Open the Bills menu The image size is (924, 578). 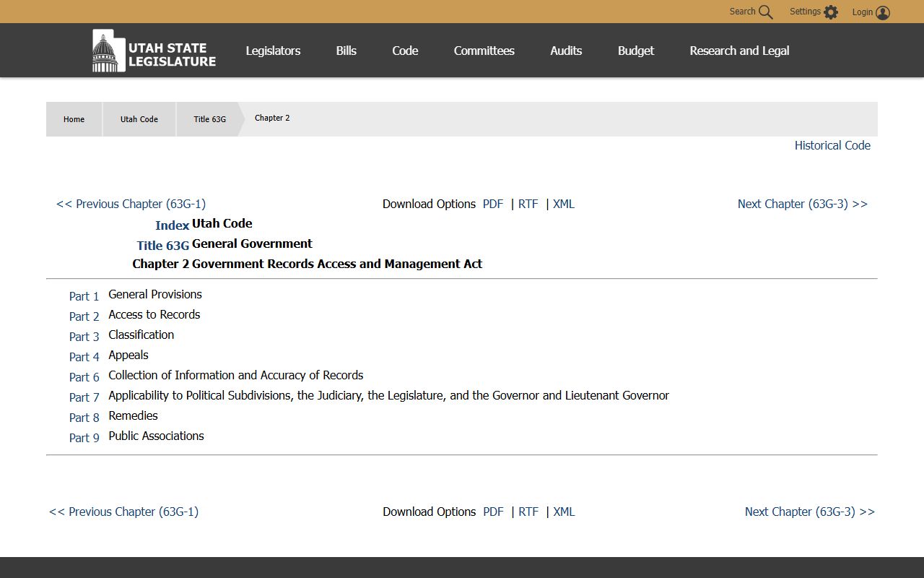(x=346, y=51)
